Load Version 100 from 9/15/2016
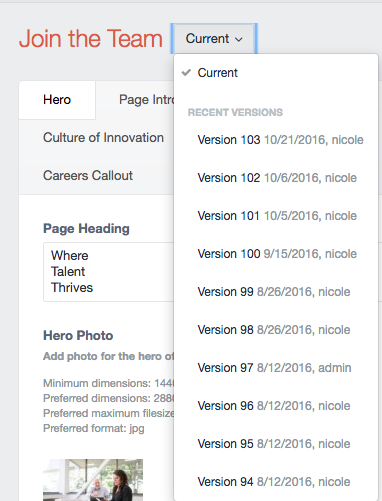The width and height of the screenshot is (382, 501). coord(276,254)
